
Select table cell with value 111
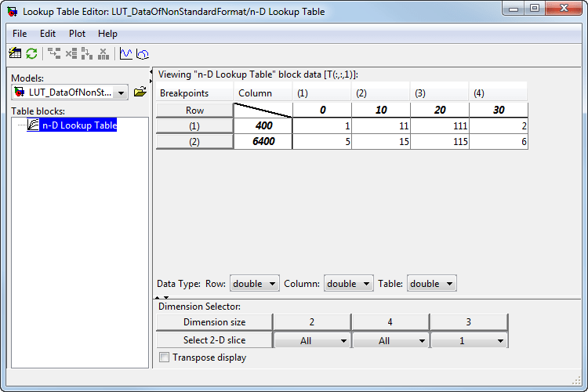(x=440, y=125)
